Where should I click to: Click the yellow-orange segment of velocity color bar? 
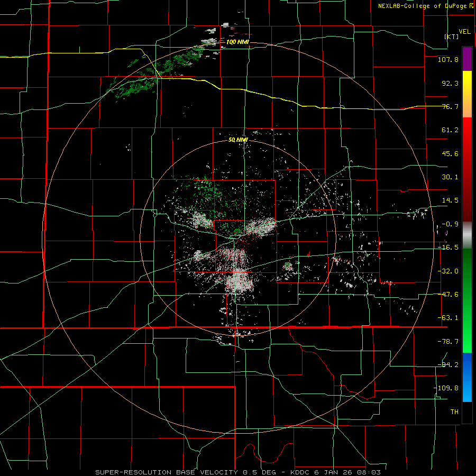click(467, 94)
